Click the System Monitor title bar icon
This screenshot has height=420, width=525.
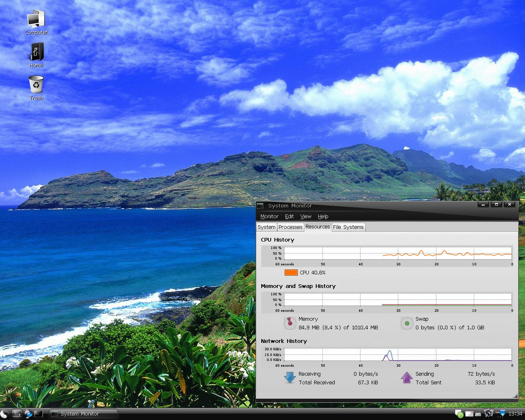click(260, 206)
